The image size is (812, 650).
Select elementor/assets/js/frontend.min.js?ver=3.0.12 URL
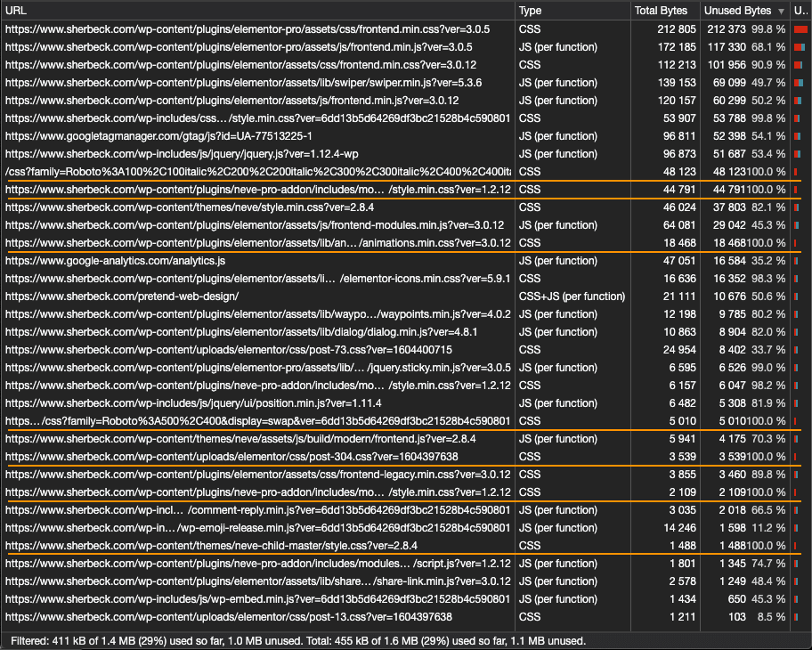pyautogui.click(x=232, y=101)
